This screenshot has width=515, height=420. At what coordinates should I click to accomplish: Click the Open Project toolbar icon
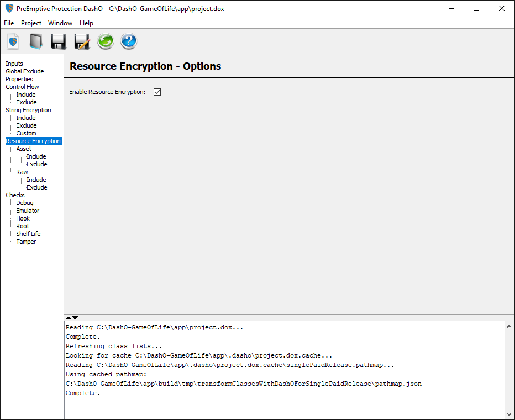pos(36,41)
